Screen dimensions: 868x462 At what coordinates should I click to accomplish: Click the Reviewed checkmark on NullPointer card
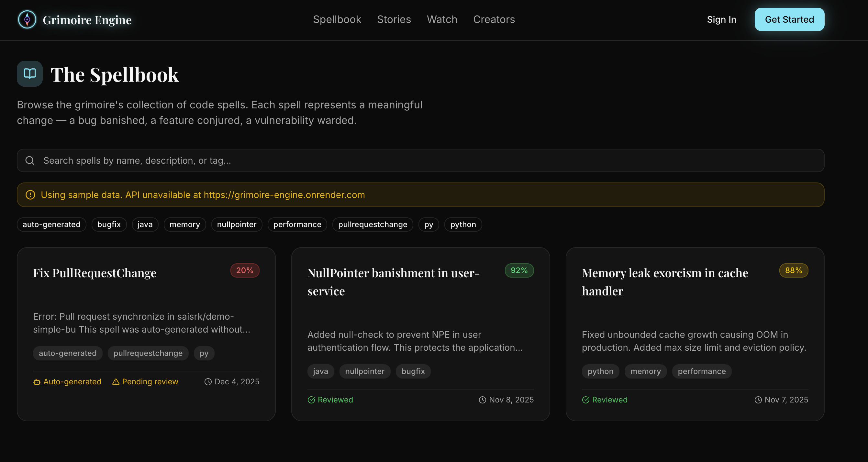[x=311, y=400]
